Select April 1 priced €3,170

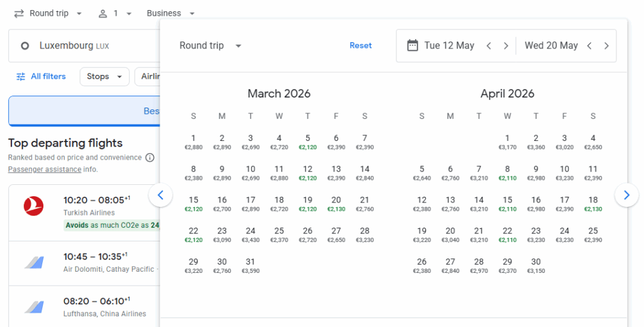[x=508, y=142]
